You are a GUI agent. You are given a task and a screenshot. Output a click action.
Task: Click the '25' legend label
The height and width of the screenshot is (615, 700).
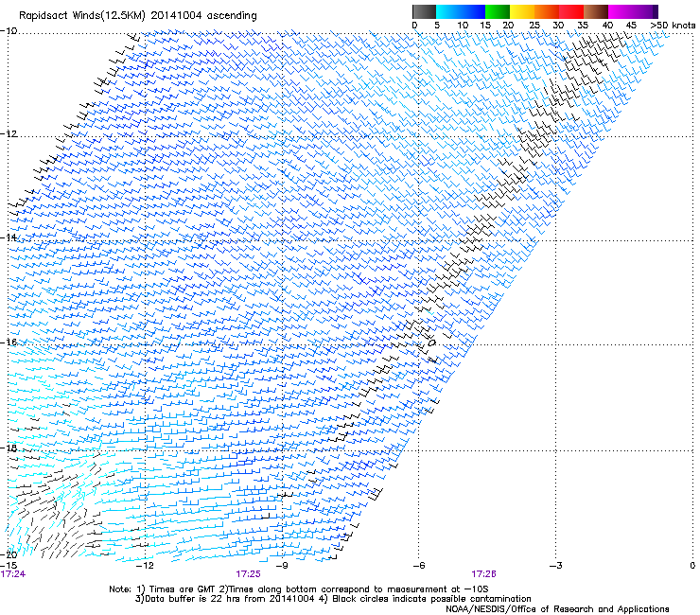point(534,25)
